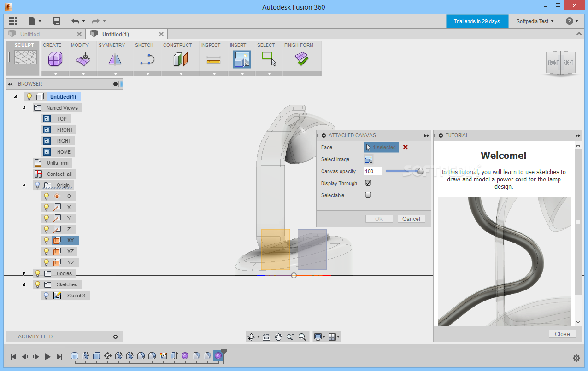Select the FRONT named view

tap(65, 130)
